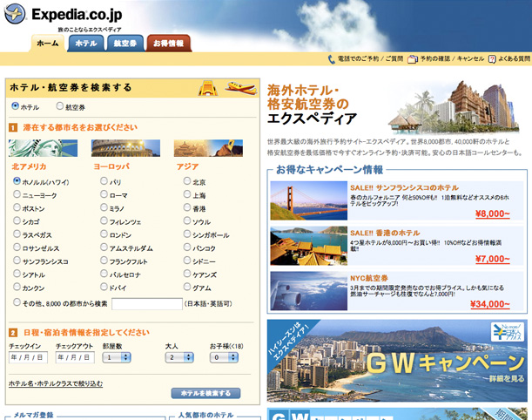Select シドニー radio button
The image size is (532, 420).
click(187, 260)
